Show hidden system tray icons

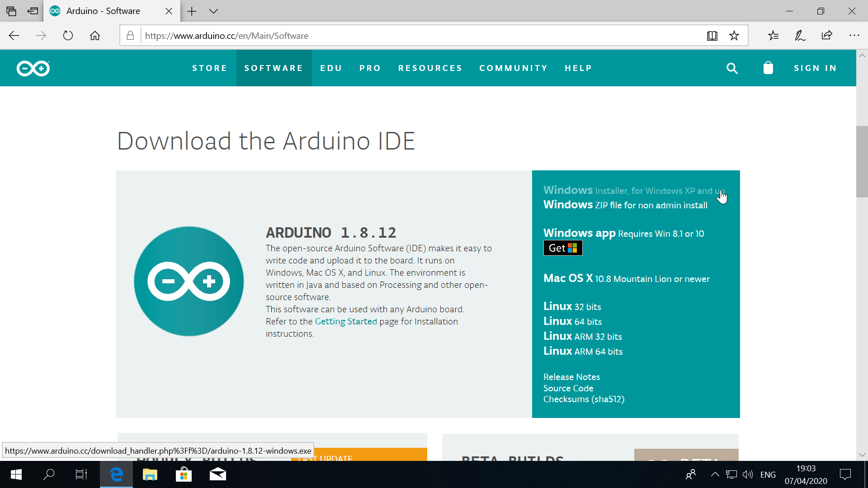pos(715,474)
